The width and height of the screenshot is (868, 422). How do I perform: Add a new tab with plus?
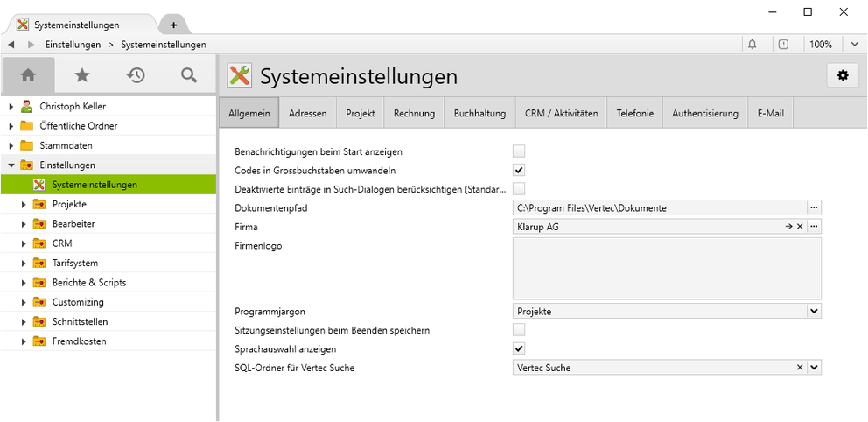click(x=173, y=25)
